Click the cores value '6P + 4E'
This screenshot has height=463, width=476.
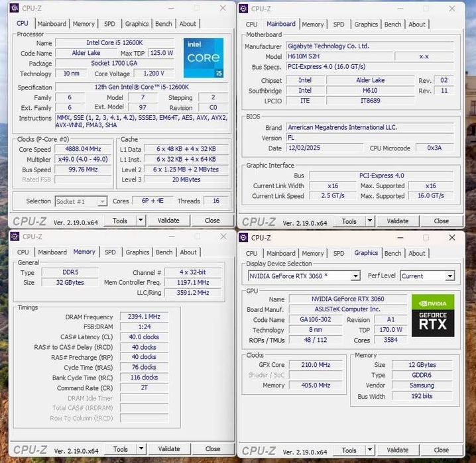(152, 201)
